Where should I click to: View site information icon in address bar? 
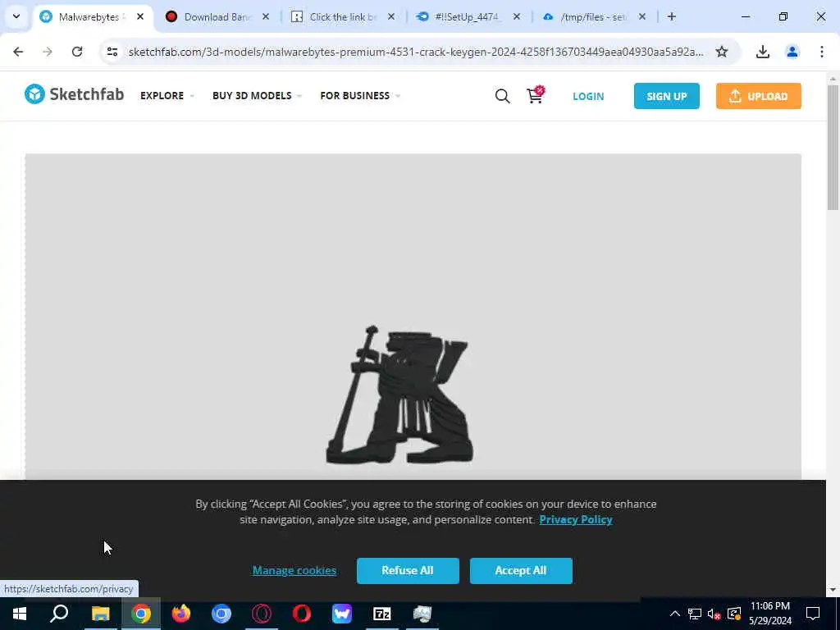point(112,52)
